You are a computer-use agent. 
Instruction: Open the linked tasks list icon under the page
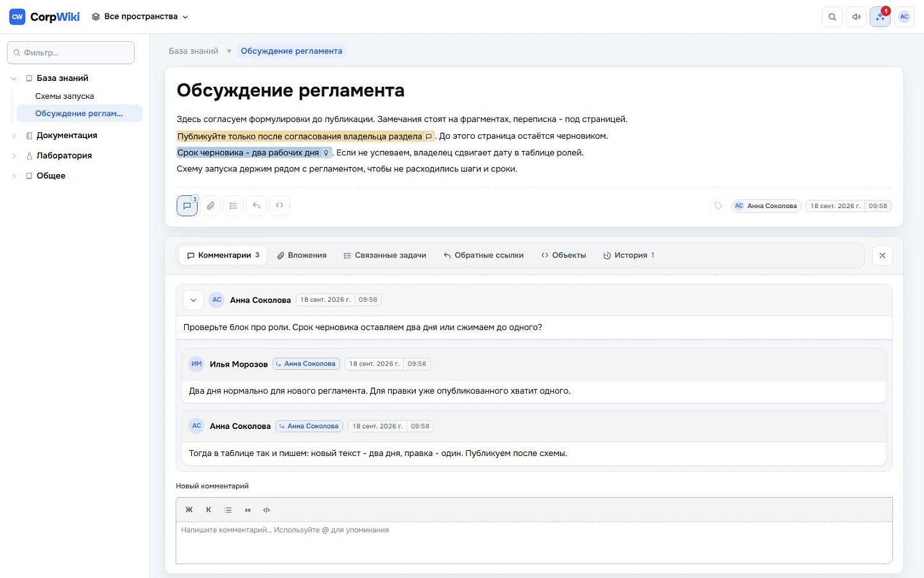click(x=234, y=206)
